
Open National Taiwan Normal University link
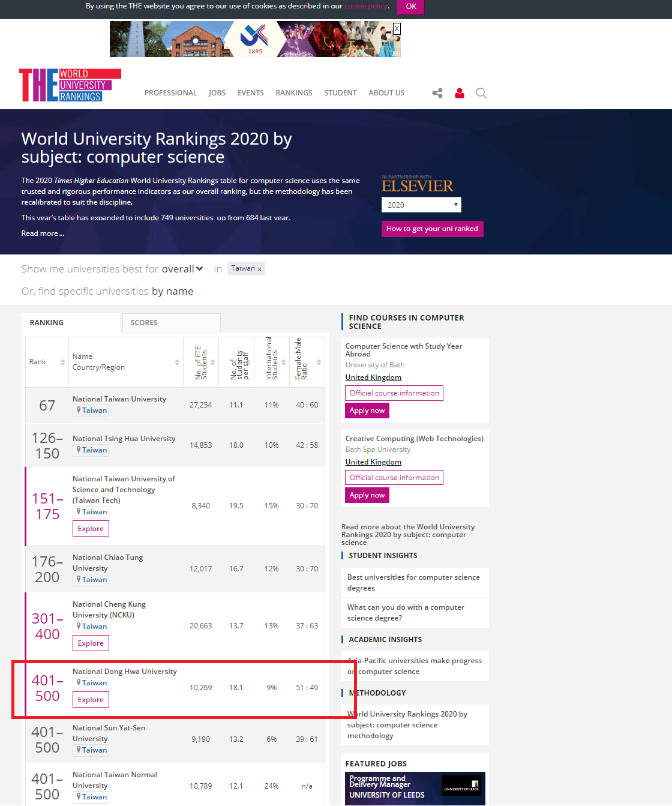[115, 780]
